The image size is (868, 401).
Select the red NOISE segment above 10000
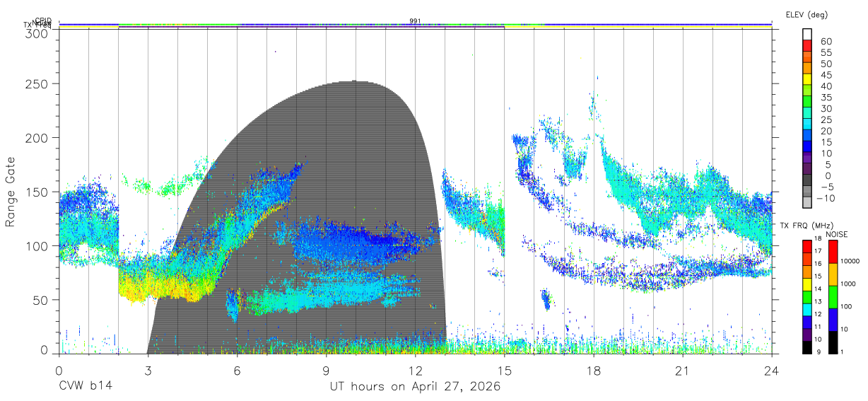(835, 251)
